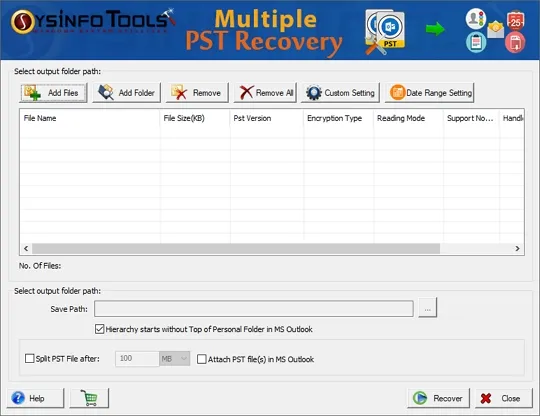The height and width of the screenshot is (416, 540).
Task: Click the right arrow of horizontal scrollbar
Action: click(517, 248)
